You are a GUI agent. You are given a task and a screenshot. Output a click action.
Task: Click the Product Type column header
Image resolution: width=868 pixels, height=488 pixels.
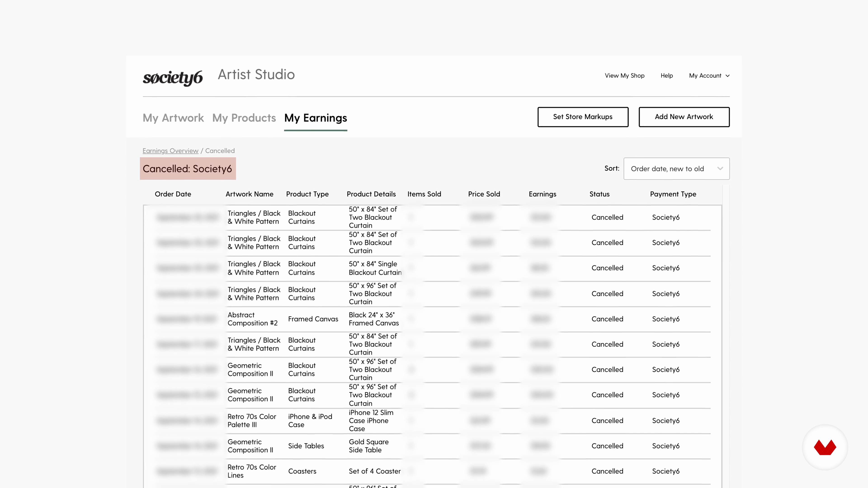[x=307, y=194]
